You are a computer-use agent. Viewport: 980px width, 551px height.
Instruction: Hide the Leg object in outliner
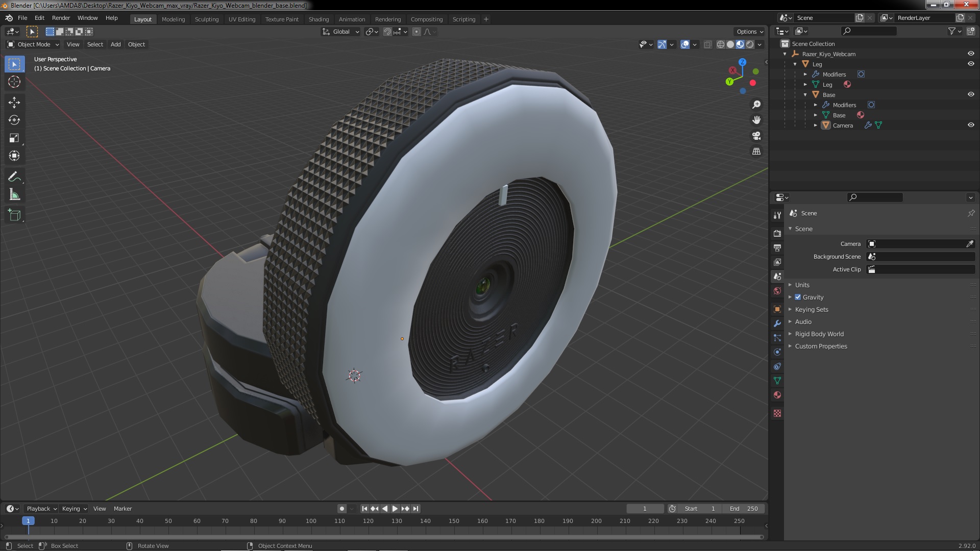(x=971, y=64)
